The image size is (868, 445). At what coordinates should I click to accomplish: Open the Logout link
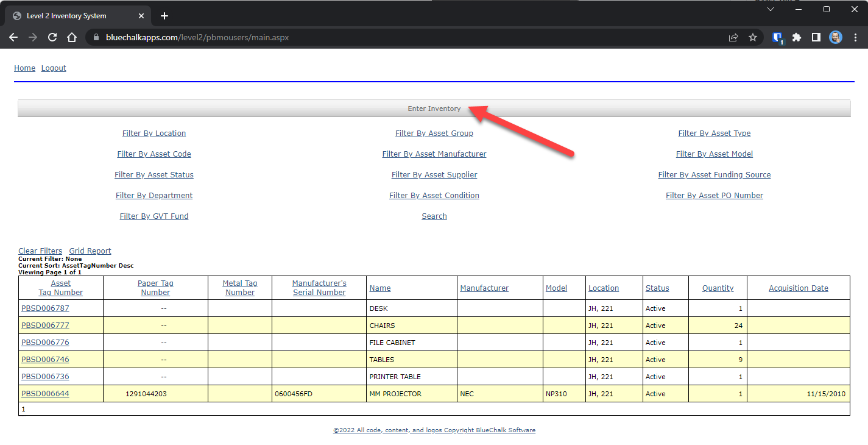tap(54, 68)
